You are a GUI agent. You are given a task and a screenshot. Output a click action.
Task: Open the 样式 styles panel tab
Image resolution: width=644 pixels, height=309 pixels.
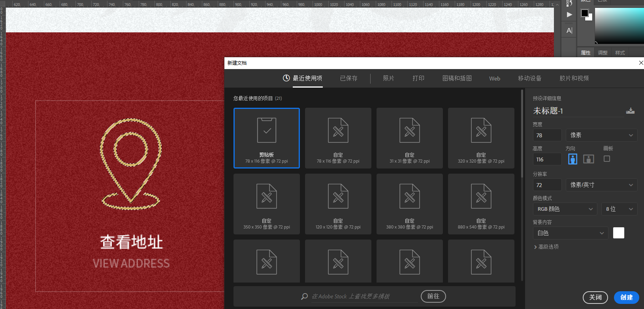tap(620, 52)
